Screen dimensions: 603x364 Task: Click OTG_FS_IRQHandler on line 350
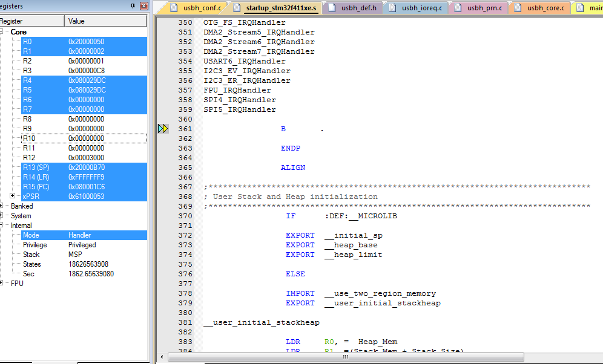pyautogui.click(x=245, y=22)
